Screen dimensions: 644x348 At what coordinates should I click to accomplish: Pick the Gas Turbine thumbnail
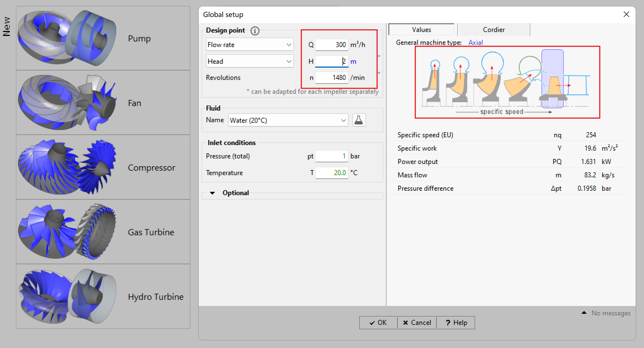point(67,232)
